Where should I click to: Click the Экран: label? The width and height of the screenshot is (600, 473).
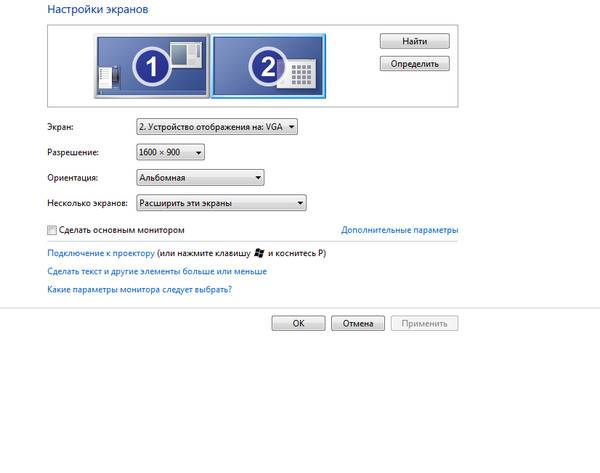click(60, 127)
